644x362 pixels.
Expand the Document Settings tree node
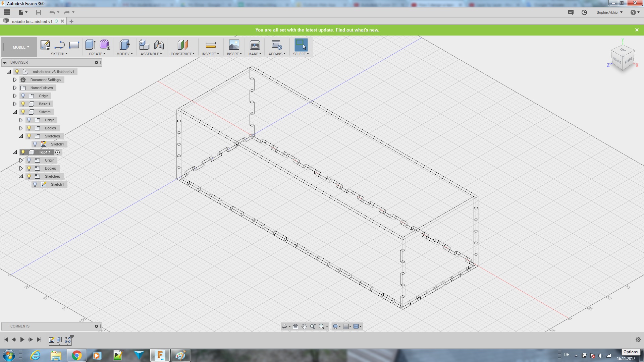(15, 80)
